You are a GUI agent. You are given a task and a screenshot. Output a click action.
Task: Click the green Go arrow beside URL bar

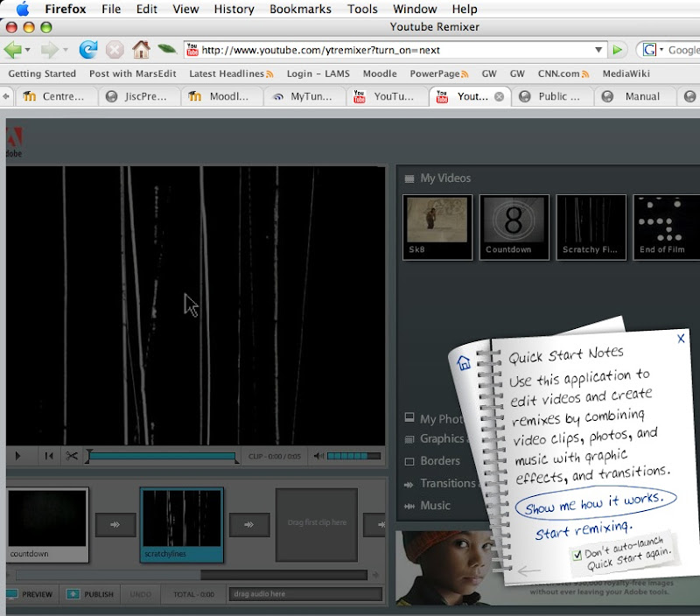[x=618, y=50]
